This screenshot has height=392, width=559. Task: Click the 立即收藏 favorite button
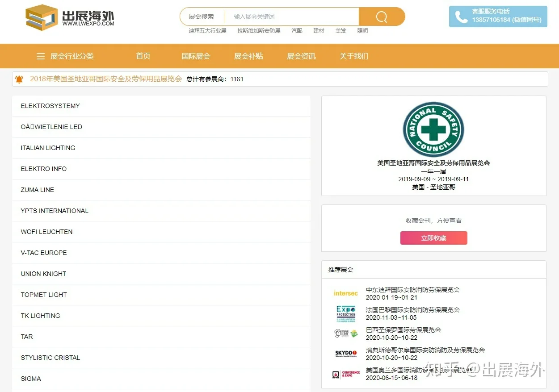pyautogui.click(x=433, y=238)
